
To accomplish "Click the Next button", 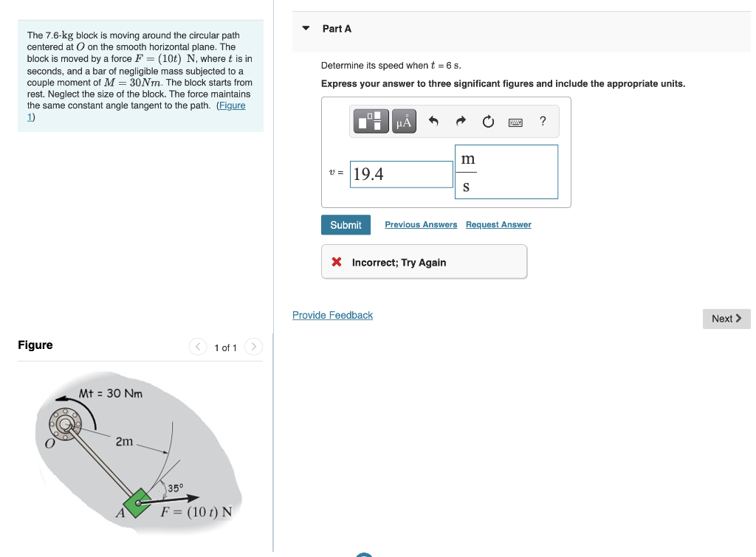I will 726,318.
